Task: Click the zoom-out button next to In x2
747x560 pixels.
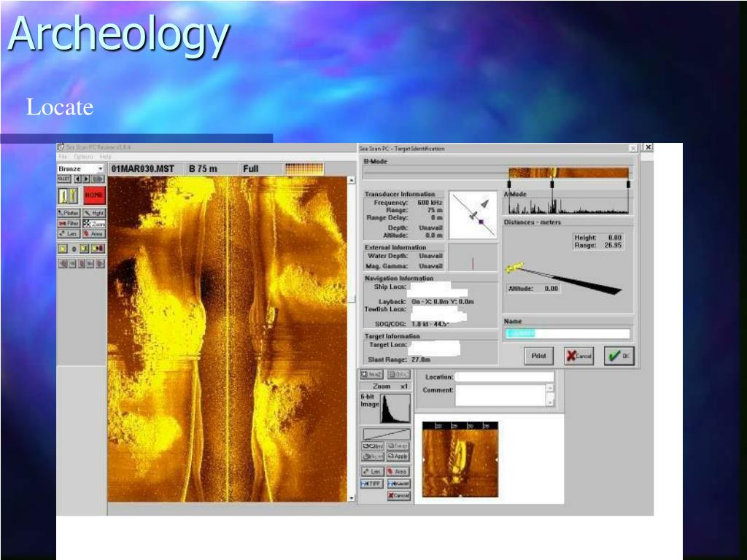Action: coord(398,375)
